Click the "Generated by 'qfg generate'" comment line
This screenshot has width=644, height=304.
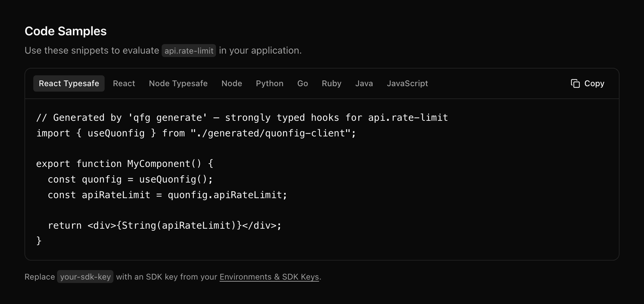click(242, 118)
